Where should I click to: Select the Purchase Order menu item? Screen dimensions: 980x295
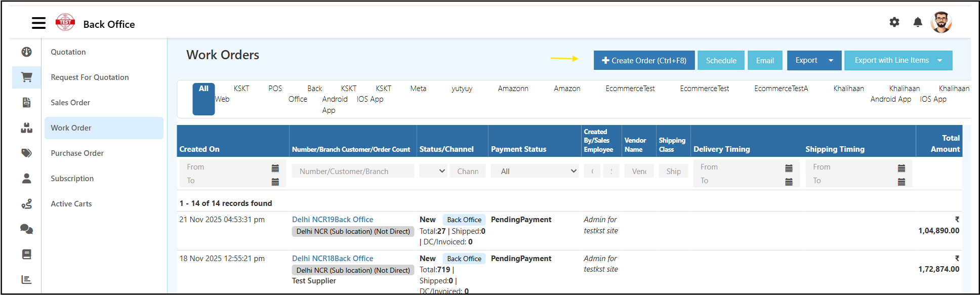coord(77,153)
